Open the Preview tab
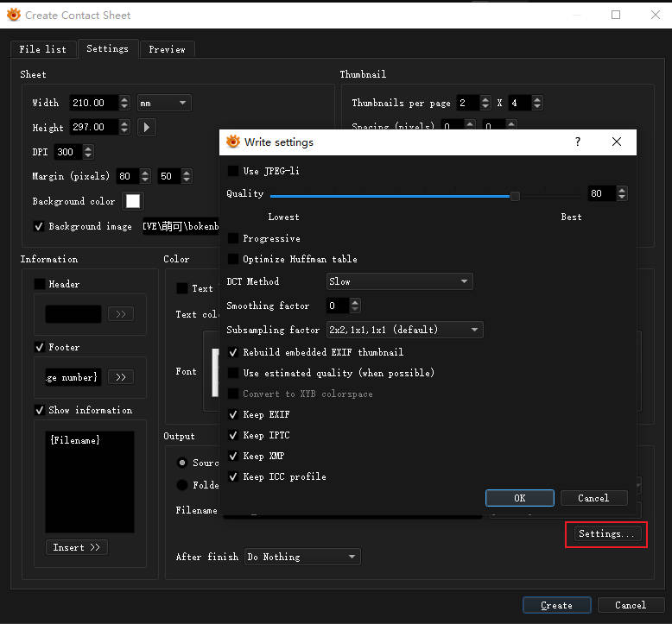This screenshot has width=672, height=624. click(167, 49)
